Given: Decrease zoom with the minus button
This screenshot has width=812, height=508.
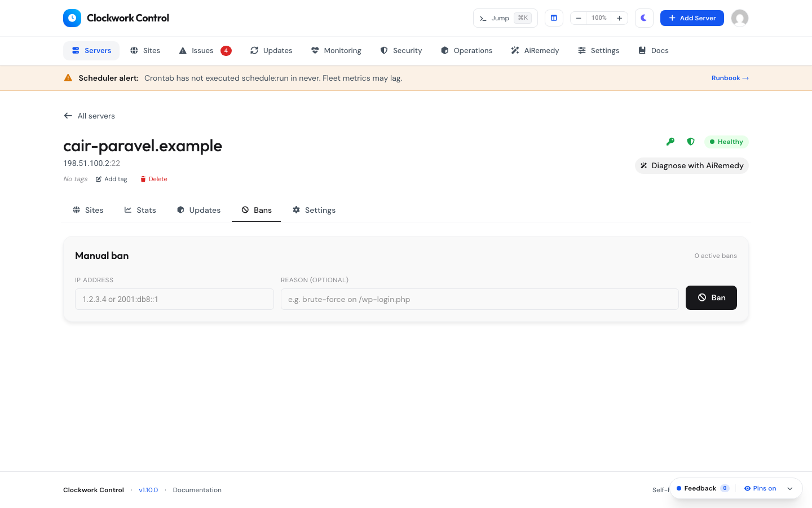Looking at the screenshot, I should click(579, 18).
